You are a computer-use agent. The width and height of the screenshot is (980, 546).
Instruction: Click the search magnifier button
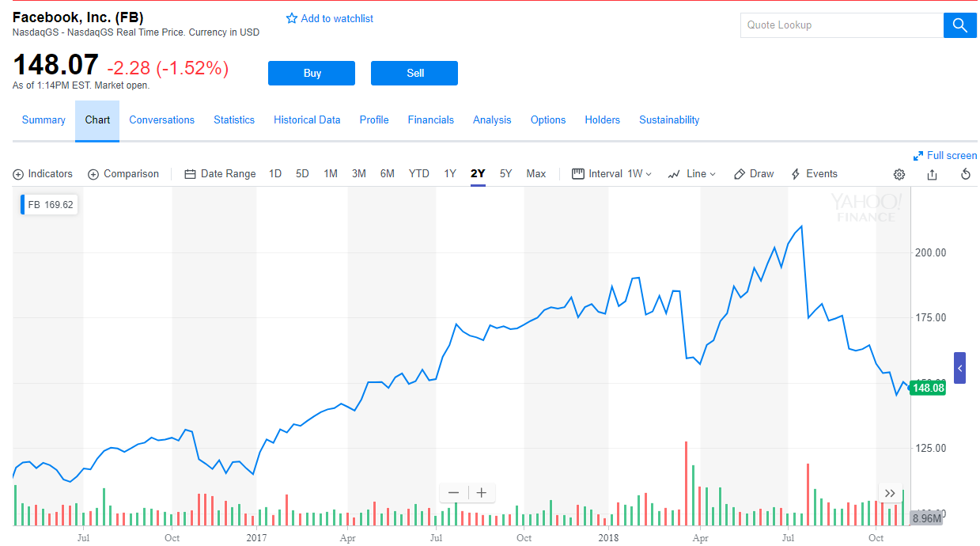tap(959, 25)
